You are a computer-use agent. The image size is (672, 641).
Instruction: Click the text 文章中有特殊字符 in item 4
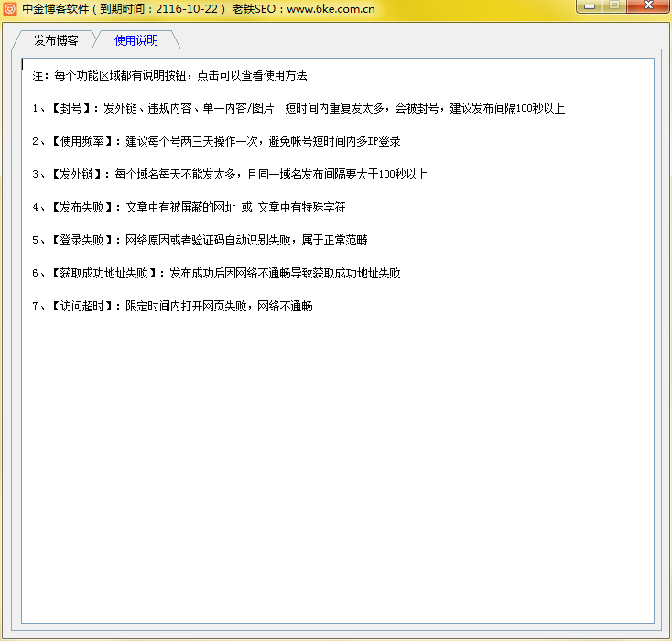tap(300, 207)
